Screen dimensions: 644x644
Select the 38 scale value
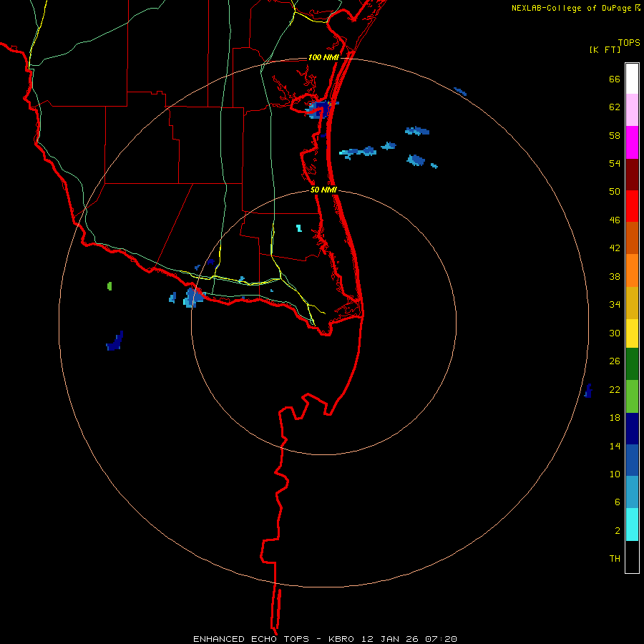(615, 276)
